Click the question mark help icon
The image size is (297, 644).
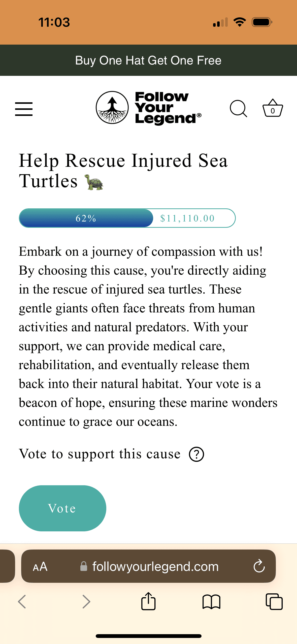point(196,454)
